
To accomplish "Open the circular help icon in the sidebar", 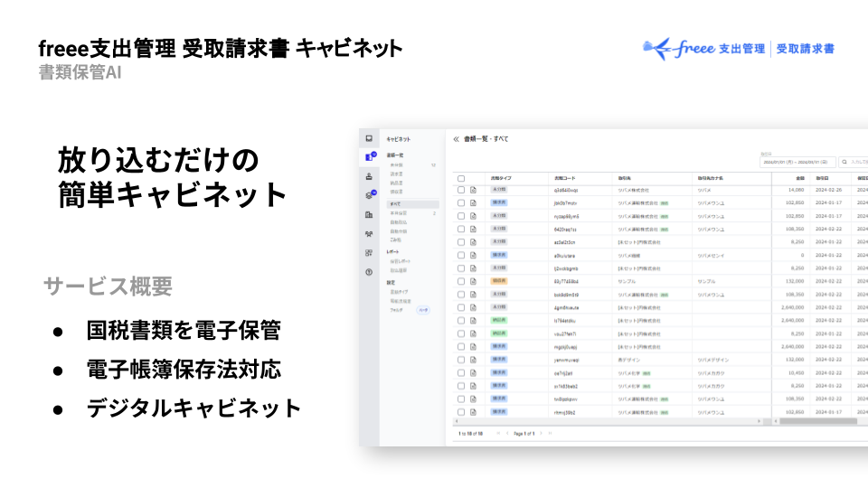I will [x=369, y=272].
